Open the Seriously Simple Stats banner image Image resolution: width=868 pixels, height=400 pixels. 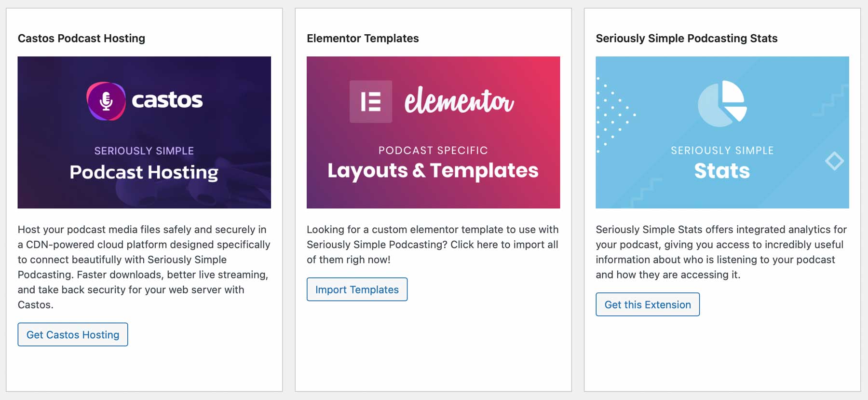pyautogui.click(x=722, y=133)
